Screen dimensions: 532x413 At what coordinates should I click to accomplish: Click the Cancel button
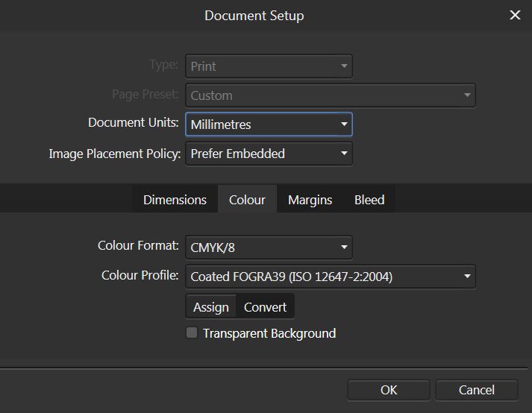tap(476, 390)
